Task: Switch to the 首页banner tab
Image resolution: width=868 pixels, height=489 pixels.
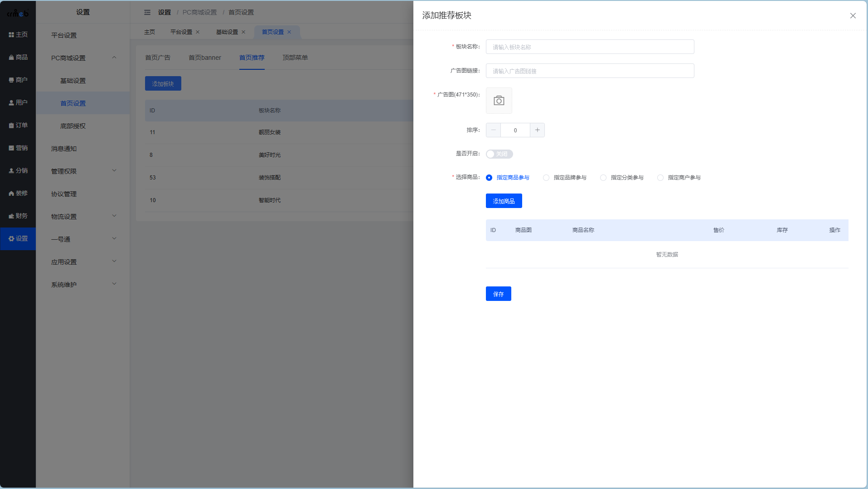Action: click(204, 58)
